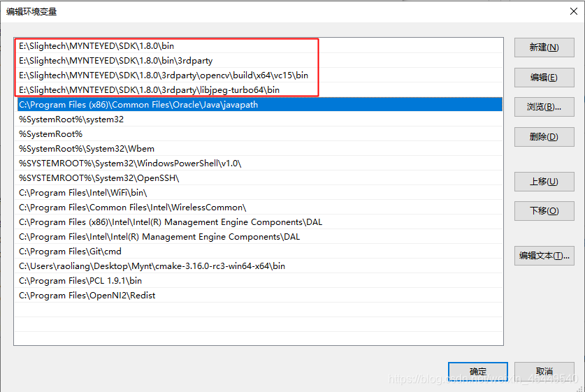Click the 新建(N) button
The image size is (585, 392).
(x=544, y=48)
